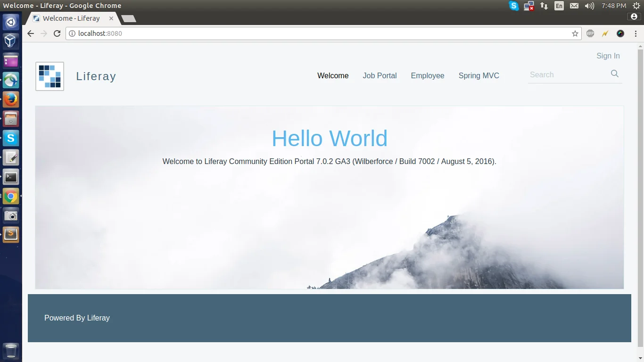Select the Welcome navigation item

click(x=333, y=75)
